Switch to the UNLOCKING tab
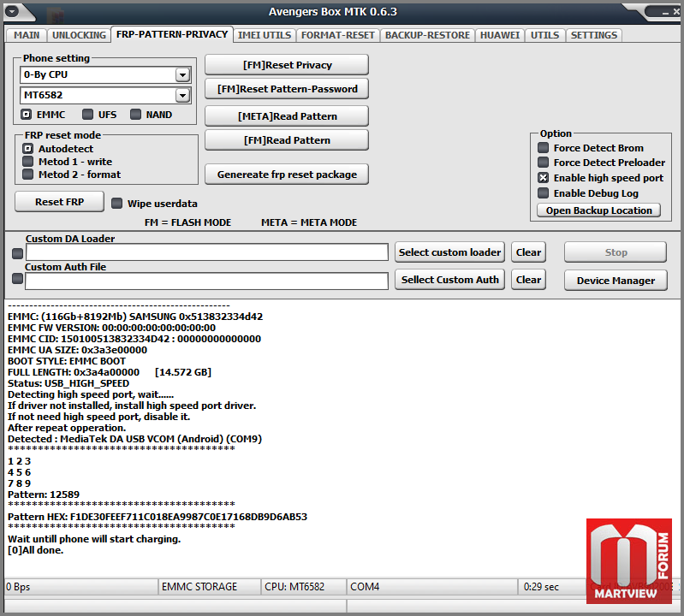The width and height of the screenshot is (684, 616). [x=79, y=35]
